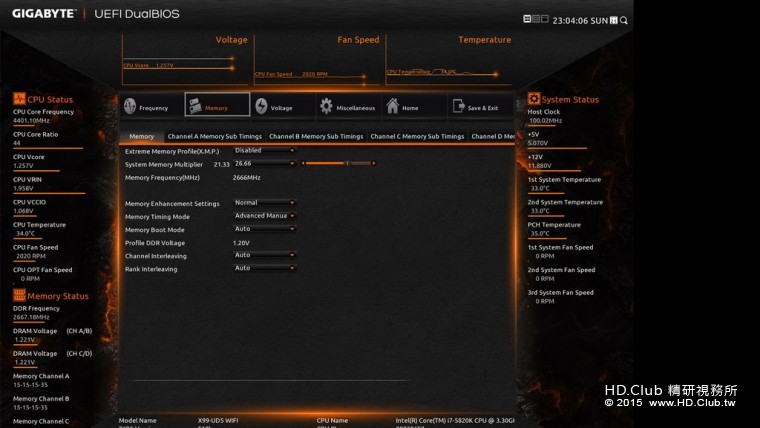Open the Frequency section icon

pos(130,106)
